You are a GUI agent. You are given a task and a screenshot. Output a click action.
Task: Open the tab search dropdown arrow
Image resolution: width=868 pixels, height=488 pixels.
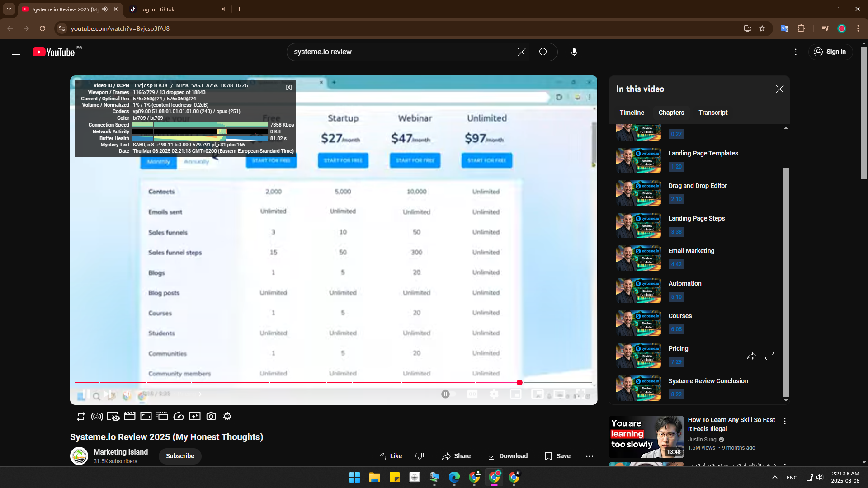coord(9,9)
